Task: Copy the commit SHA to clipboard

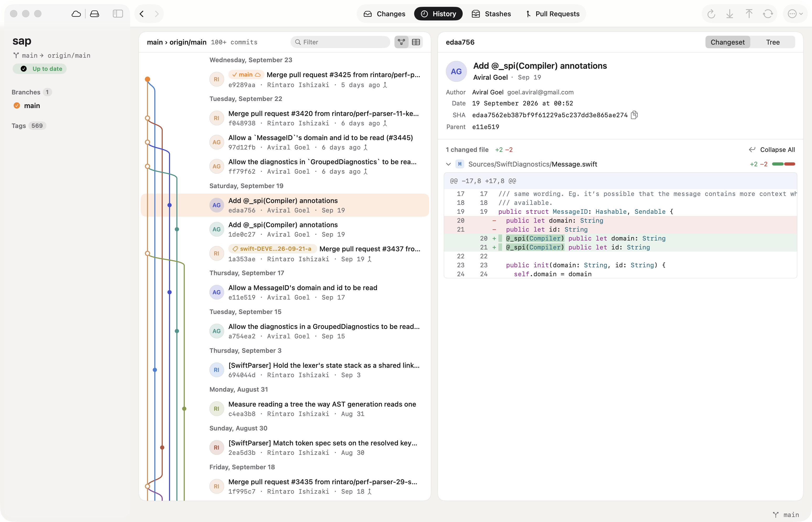Action: pyautogui.click(x=634, y=115)
